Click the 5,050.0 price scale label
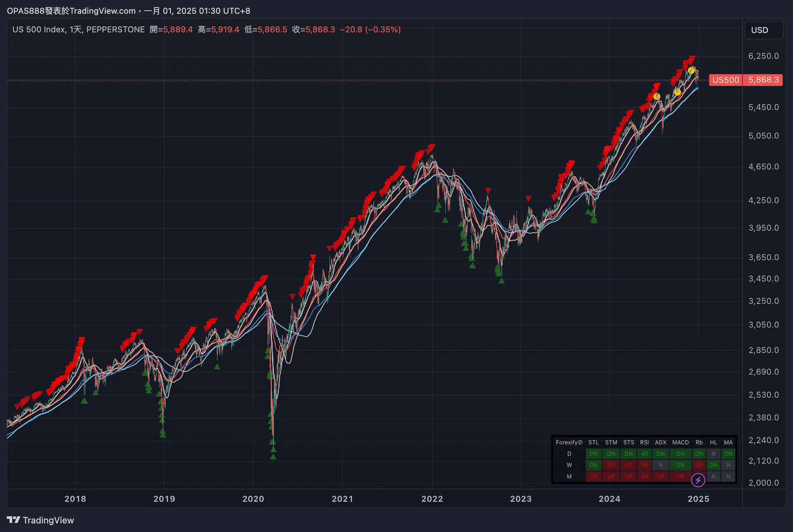793x532 pixels. (x=764, y=135)
